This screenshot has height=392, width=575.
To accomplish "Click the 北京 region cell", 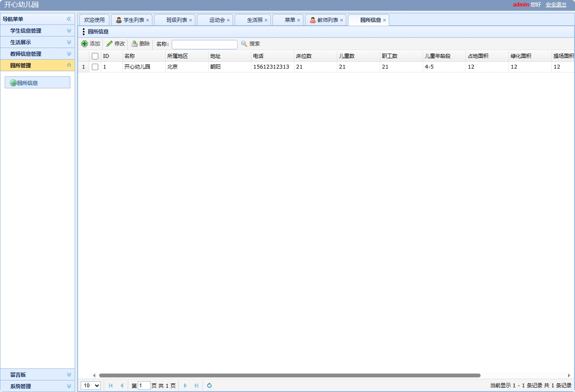I will (x=187, y=67).
